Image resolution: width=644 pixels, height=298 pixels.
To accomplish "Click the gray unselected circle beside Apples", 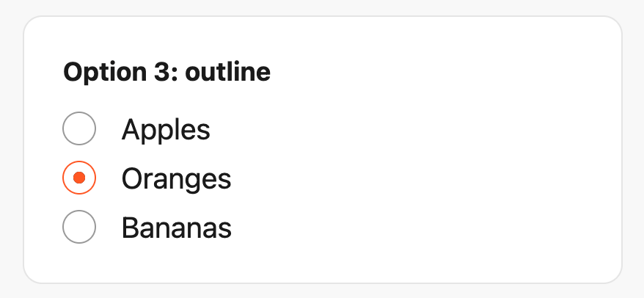I will [x=79, y=129].
